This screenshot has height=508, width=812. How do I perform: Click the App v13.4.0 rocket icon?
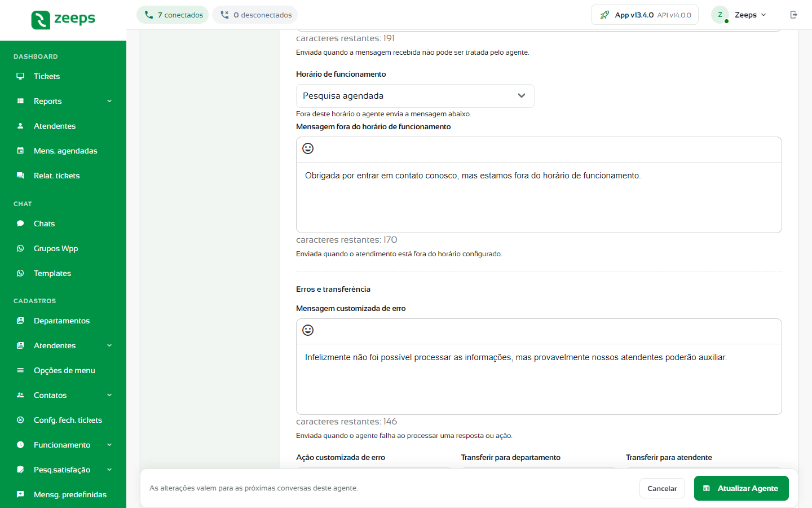coord(604,15)
